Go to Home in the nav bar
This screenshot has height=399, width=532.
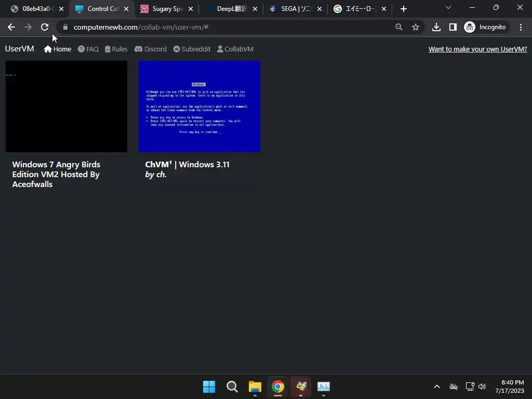coord(57,49)
